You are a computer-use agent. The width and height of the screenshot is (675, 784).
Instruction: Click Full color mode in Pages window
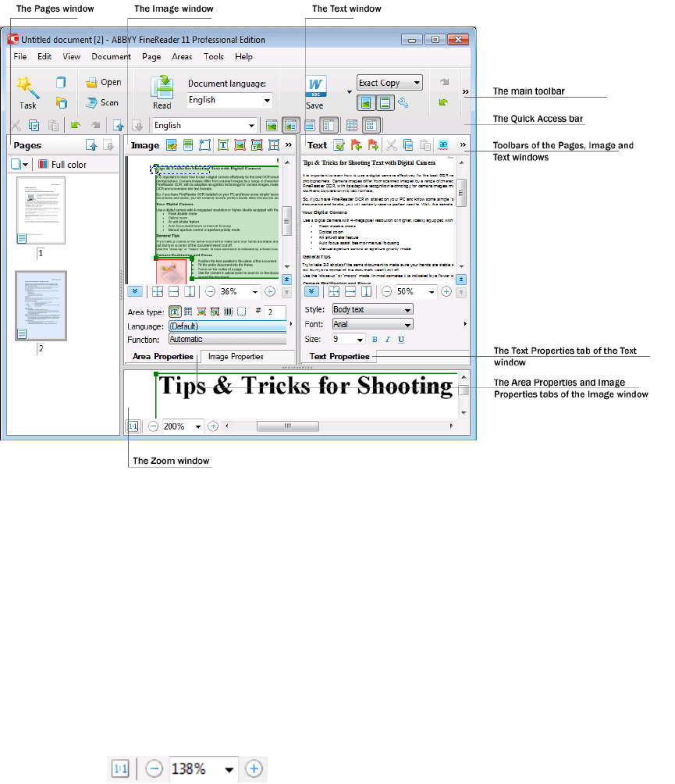click(x=63, y=165)
